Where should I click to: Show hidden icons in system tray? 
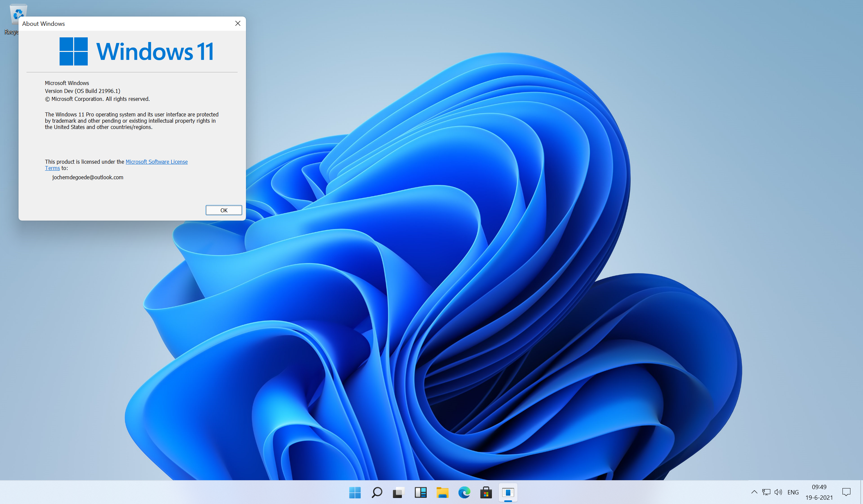pos(754,492)
